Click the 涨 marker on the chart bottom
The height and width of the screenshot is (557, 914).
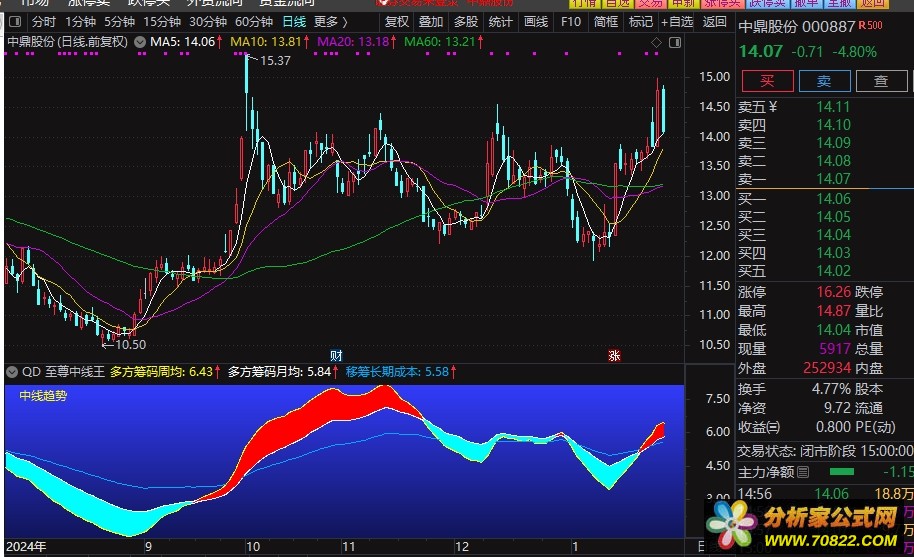tap(614, 355)
